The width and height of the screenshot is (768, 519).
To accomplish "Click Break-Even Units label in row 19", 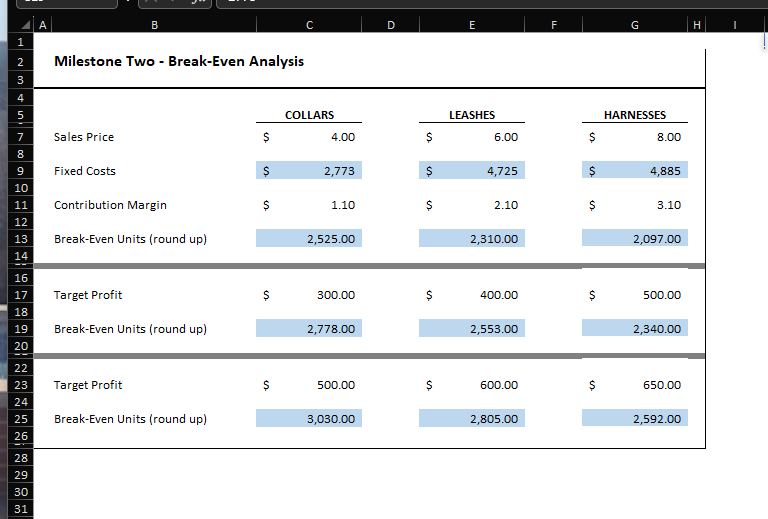I will (130, 329).
